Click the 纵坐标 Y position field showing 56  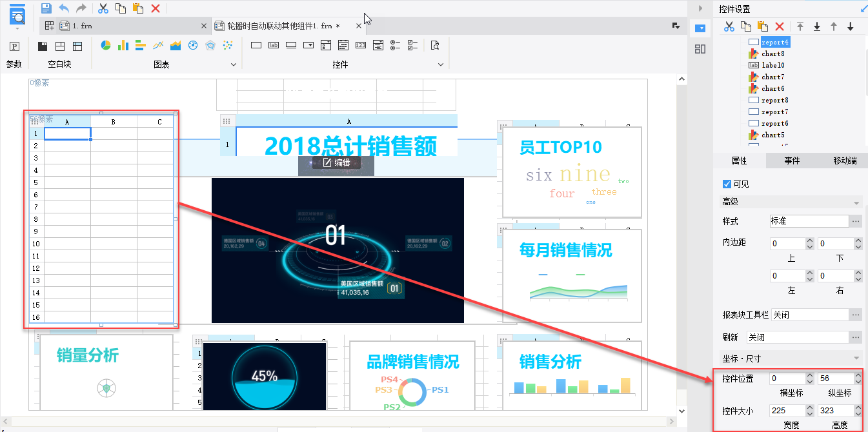tap(834, 378)
